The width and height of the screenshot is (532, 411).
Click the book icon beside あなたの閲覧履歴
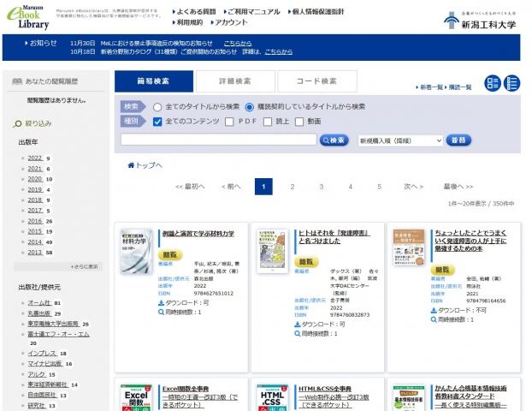[x=17, y=82]
